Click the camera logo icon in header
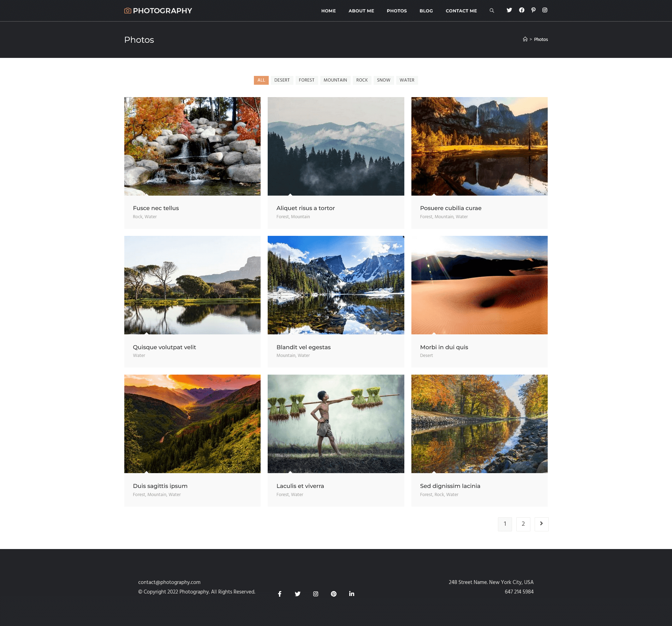This screenshot has height=626, width=672. point(127,11)
